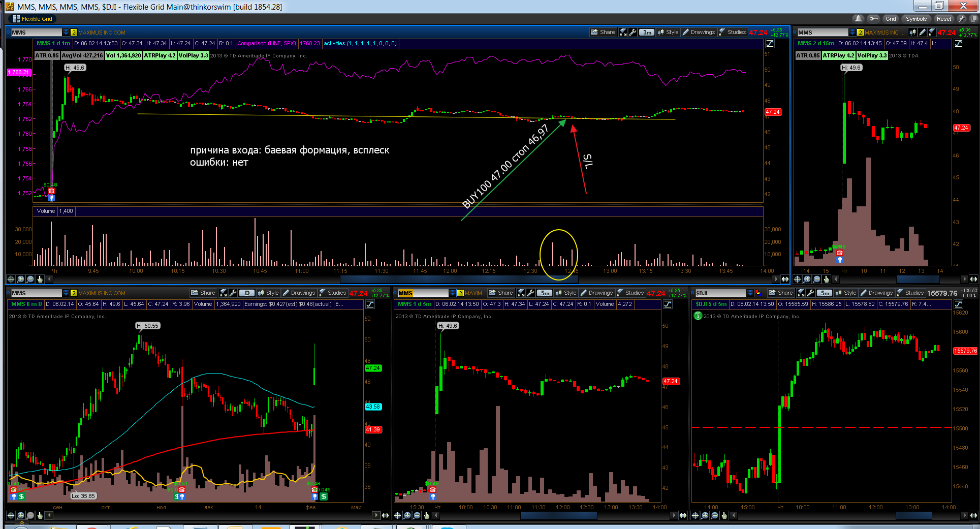The width and height of the screenshot is (980, 529).
Task: Open yellow link selector in 5m MMS chart
Action: (x=461, y=293)
